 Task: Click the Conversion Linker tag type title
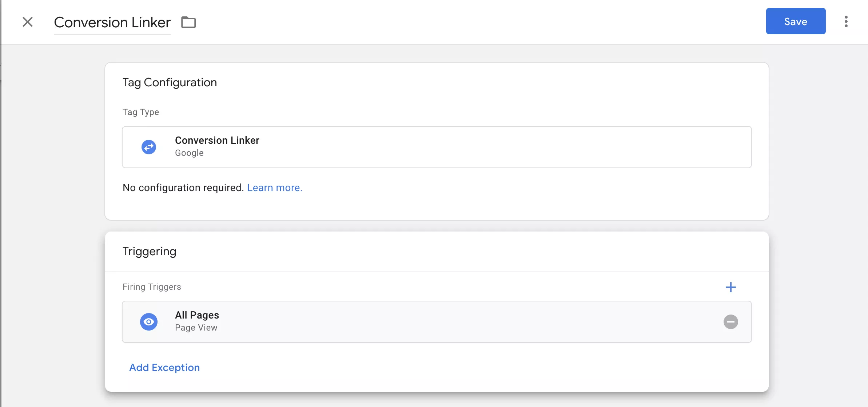217,140
